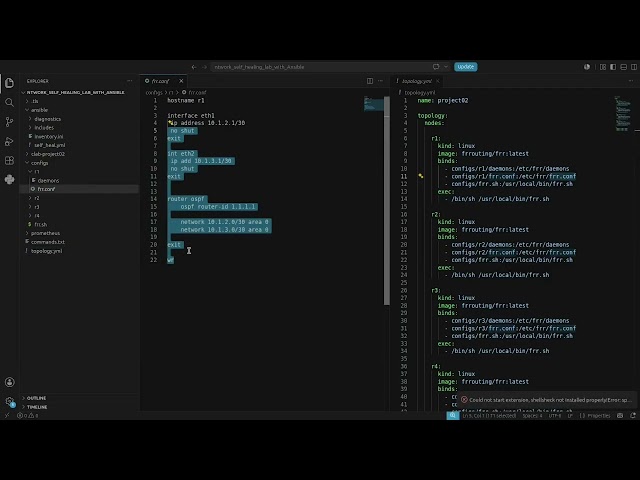
Task: Click topology.yml breadcrumb in right editor
Action: [420, 93]
